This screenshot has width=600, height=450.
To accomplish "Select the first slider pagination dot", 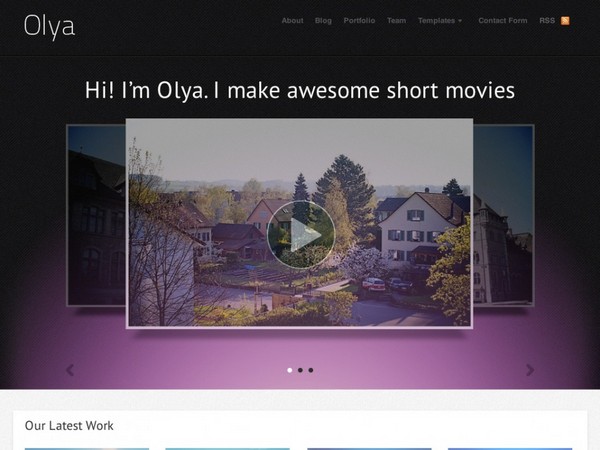I will coord(290,370).
